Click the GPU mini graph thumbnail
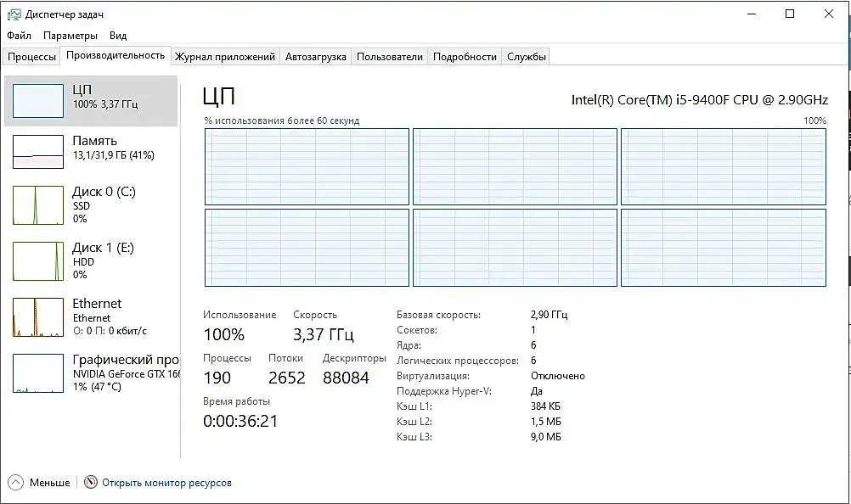This screenshot has height=504, width=851. pyautogui.click(x=38, y=373)
